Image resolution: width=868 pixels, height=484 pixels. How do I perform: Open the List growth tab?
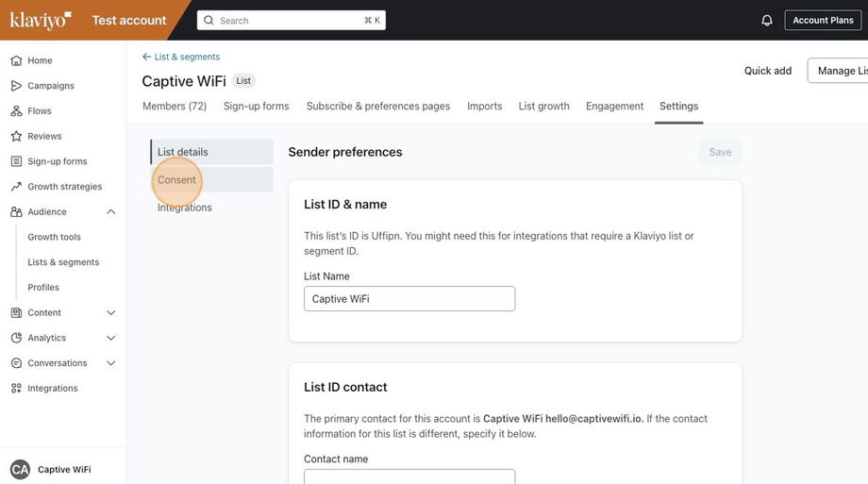click(x=543, y=107)
